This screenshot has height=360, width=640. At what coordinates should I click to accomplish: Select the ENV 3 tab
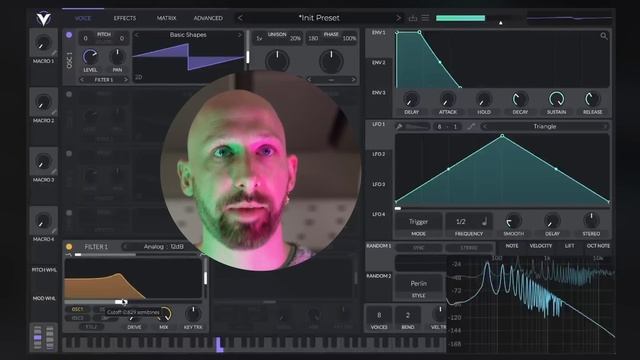coord(378,93)
